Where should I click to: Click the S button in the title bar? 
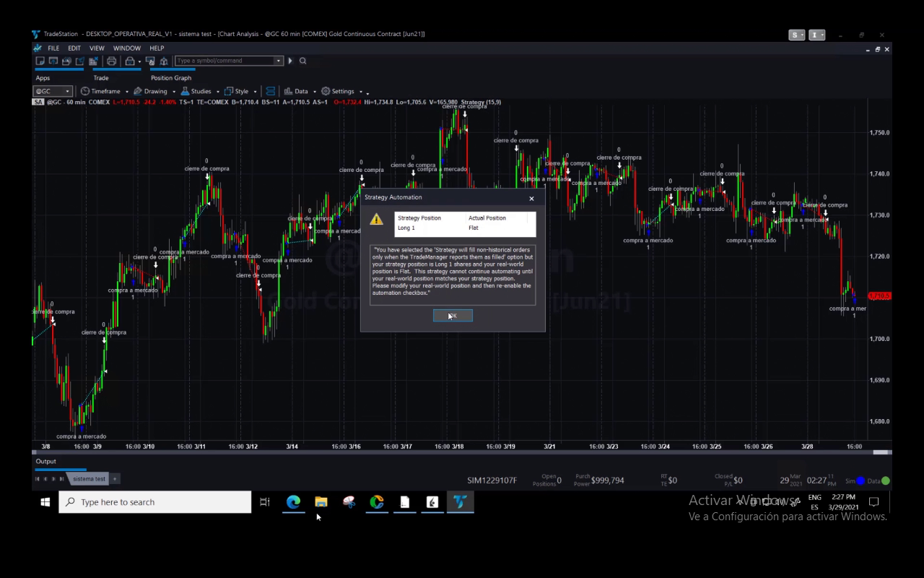(x=796, y=35)
